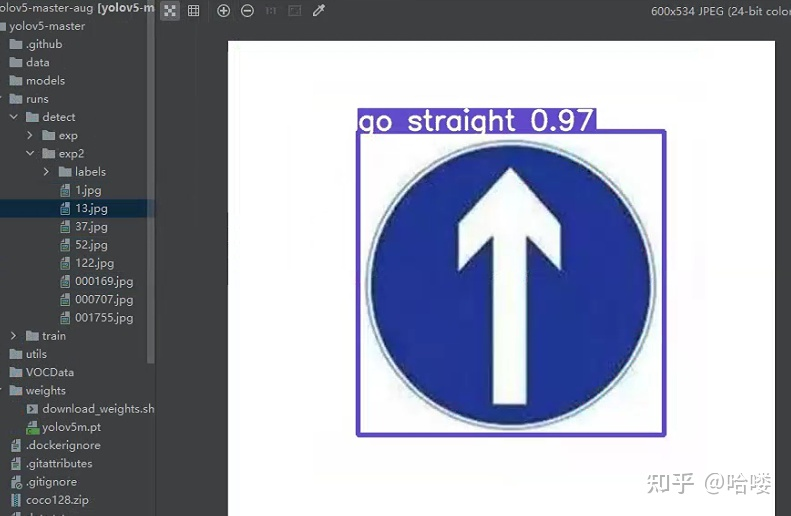The image size is (791, 516).
Task: Expand the exp folder
Action: coord(30,135)
